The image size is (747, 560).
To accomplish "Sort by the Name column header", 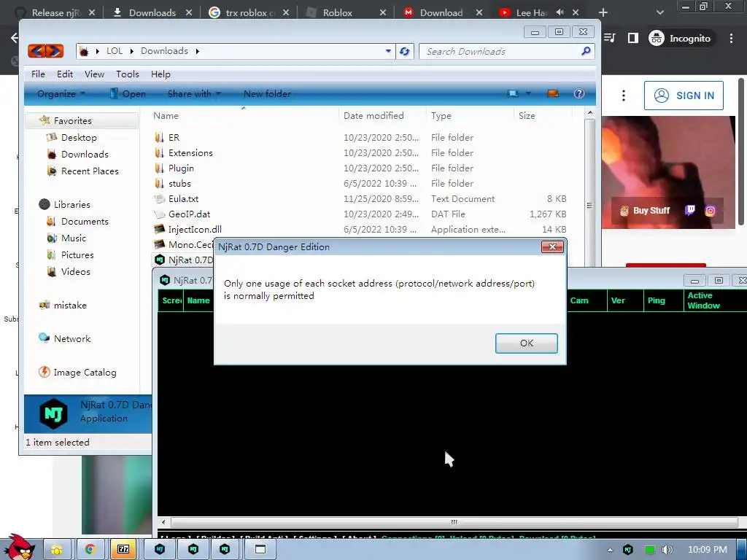I will (x=166, y=116).
